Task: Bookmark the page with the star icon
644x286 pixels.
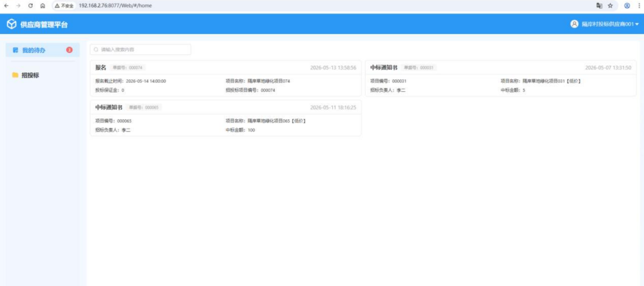Action: (611, 6)
